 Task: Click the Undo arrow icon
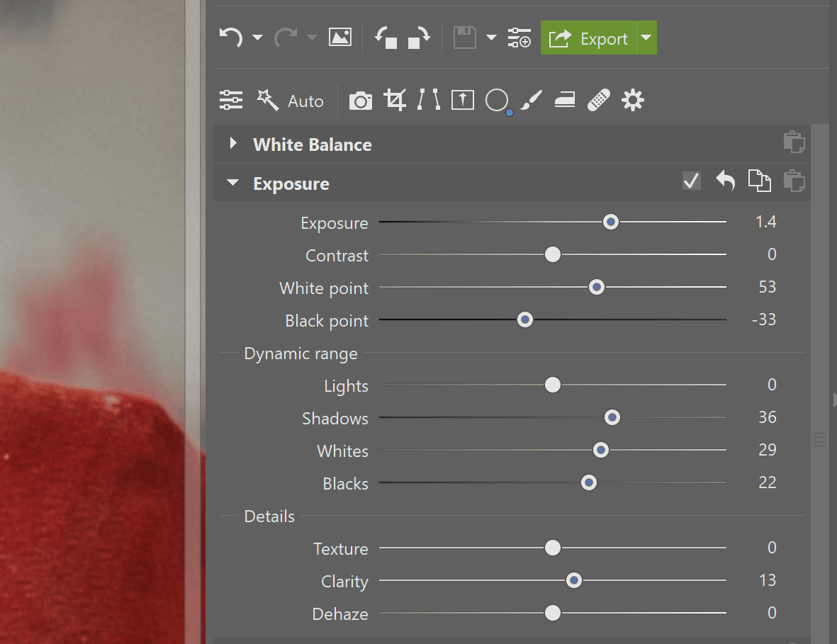[230, 38]
